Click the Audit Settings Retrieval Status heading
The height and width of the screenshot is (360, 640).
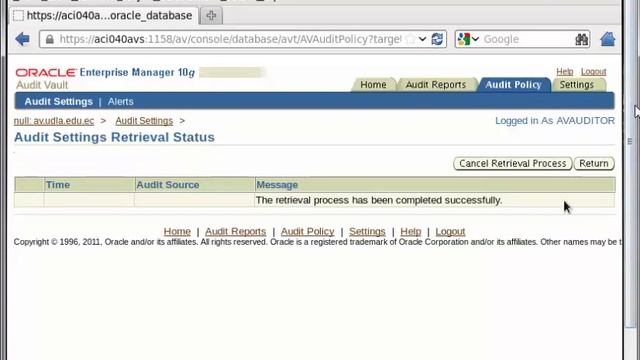[114, 137]
